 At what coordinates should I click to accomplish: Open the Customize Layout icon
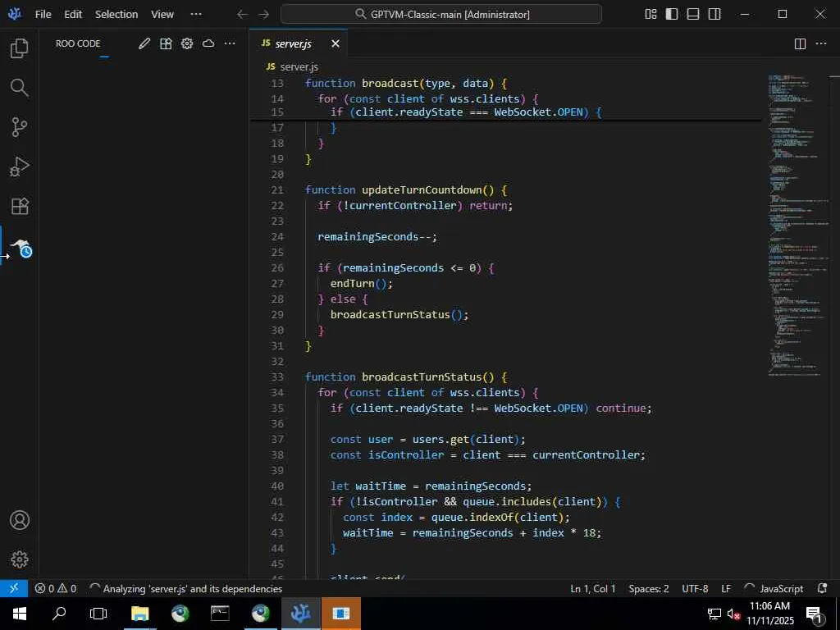651,15
